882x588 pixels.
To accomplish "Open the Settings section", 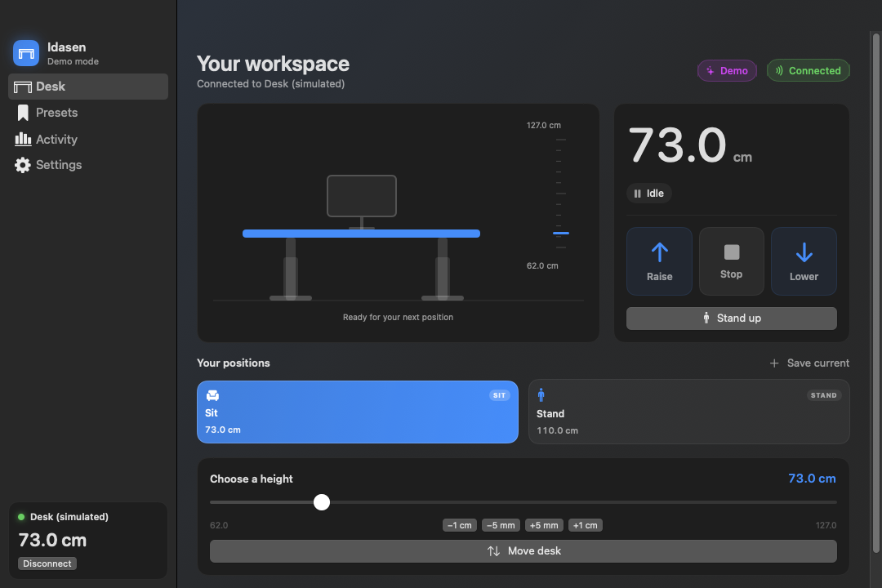I will tap(87, 165).
